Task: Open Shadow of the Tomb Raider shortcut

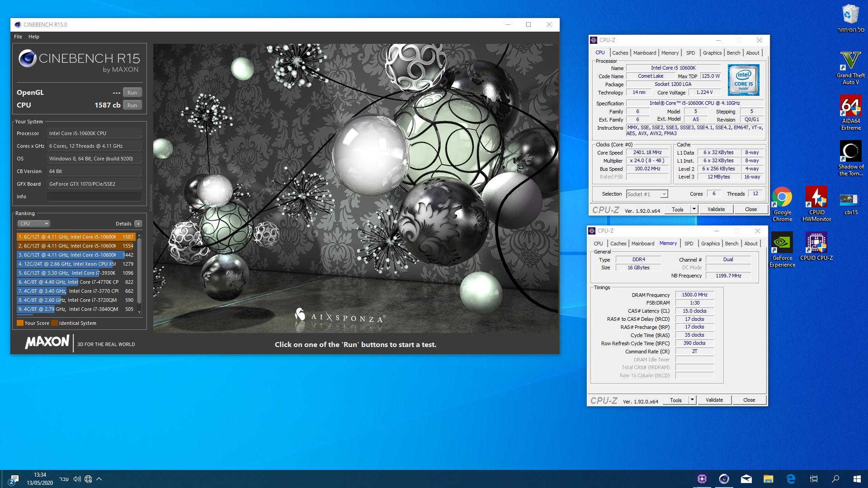Action: pos(850,158)
